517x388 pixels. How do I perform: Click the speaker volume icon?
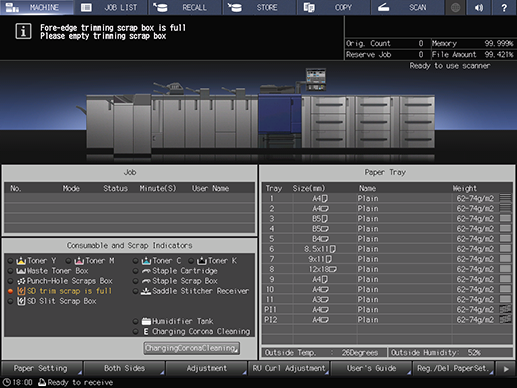[x=479, y=7]
